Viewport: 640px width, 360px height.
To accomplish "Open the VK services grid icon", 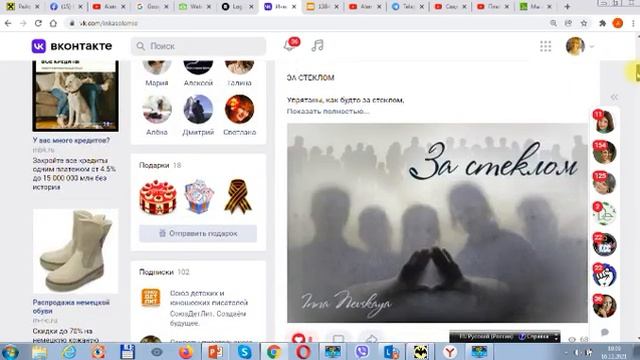I will point(545,46).
